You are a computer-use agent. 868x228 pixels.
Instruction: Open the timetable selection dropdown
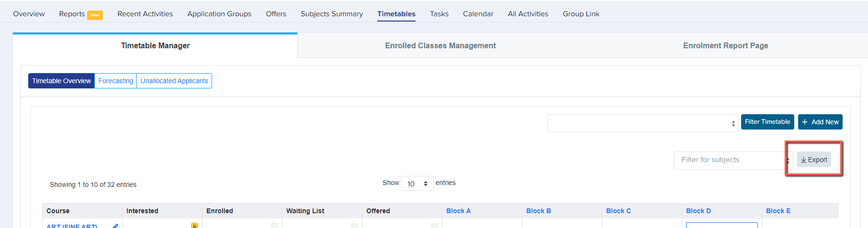pyautogui.click(x=643, y=123)
